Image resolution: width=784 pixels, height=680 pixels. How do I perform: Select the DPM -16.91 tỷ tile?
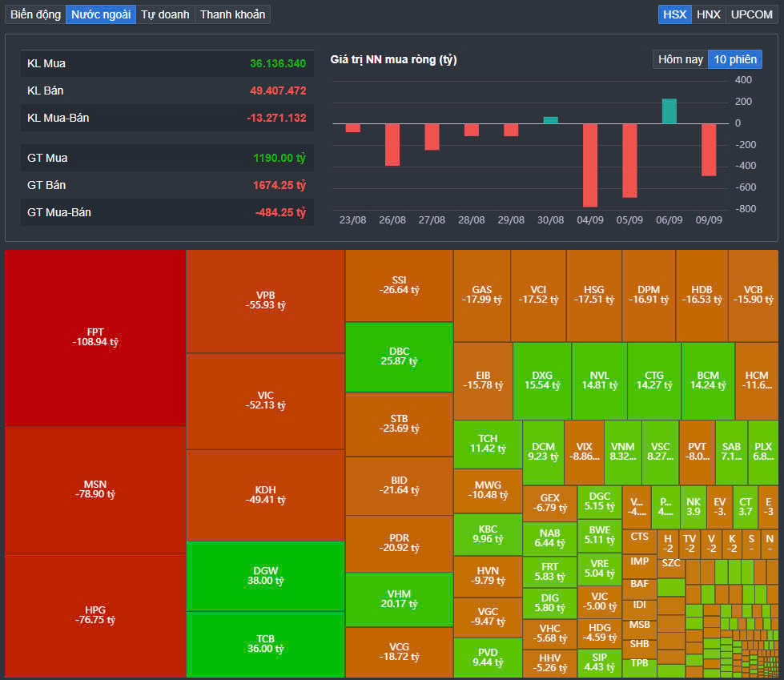click(x=649, y=296)
